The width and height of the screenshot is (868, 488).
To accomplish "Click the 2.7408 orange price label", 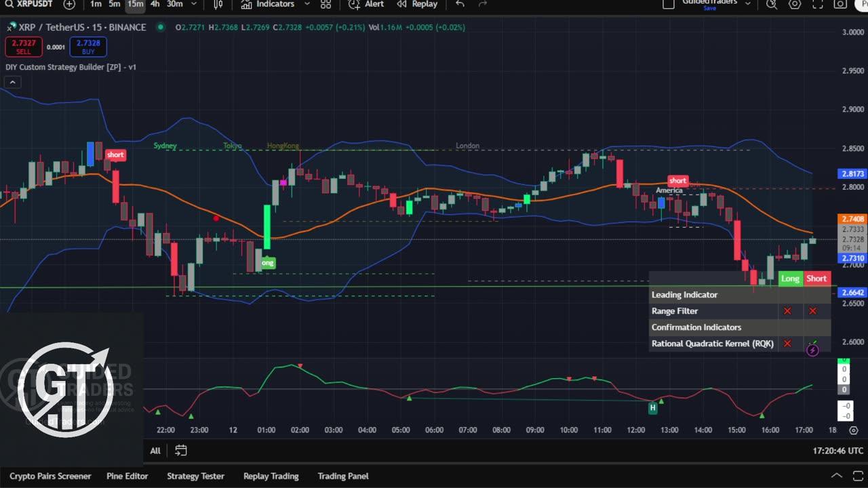I will 852,219.
